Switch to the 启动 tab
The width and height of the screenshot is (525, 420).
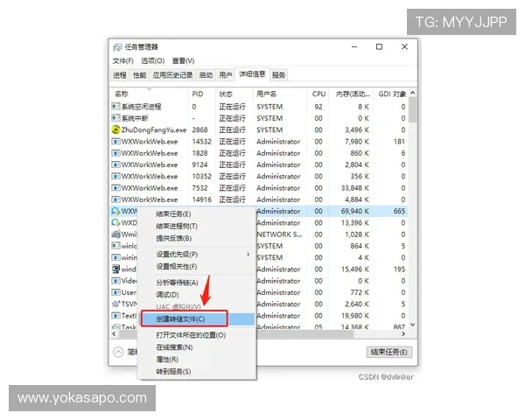[206, 75]
